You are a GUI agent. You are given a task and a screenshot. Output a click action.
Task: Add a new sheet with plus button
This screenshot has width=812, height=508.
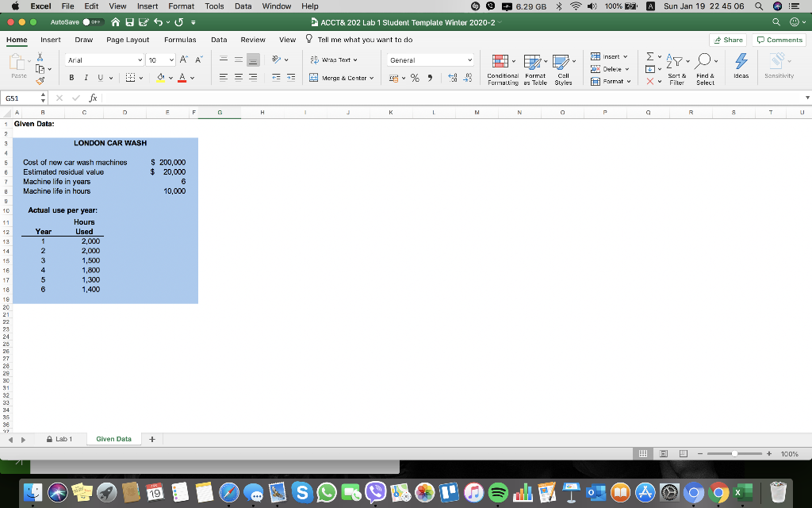(151, 438)
